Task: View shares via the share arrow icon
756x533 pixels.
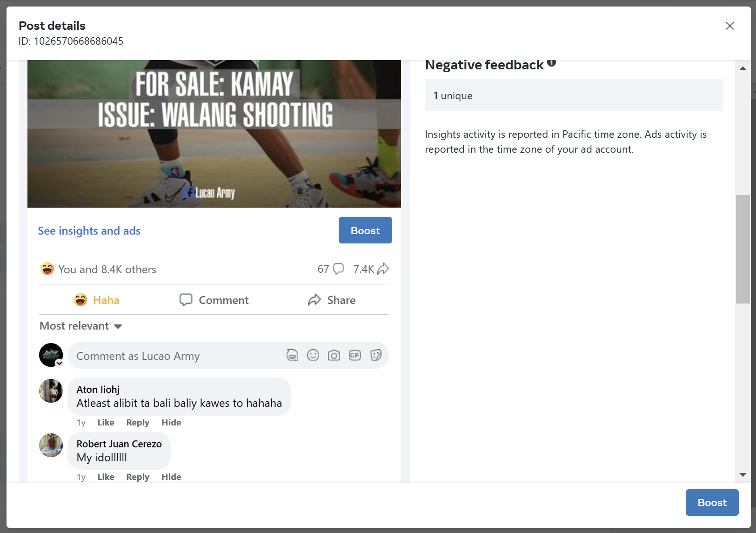Action: pyautogui.click(x=383, y=269)
